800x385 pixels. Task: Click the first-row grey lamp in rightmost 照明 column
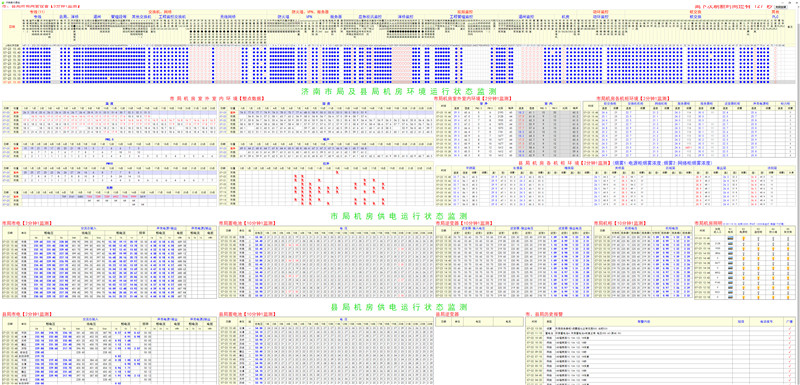(x=788, y=239)
